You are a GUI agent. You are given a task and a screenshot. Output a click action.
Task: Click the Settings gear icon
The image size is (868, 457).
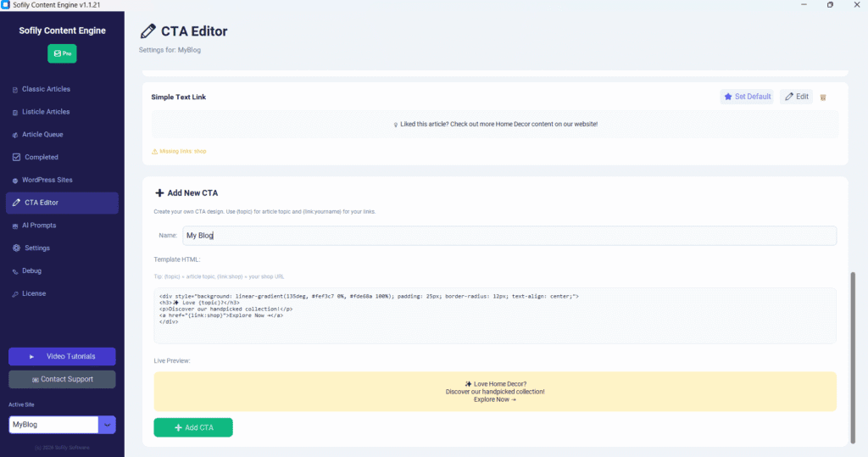(x=17, y=248)
